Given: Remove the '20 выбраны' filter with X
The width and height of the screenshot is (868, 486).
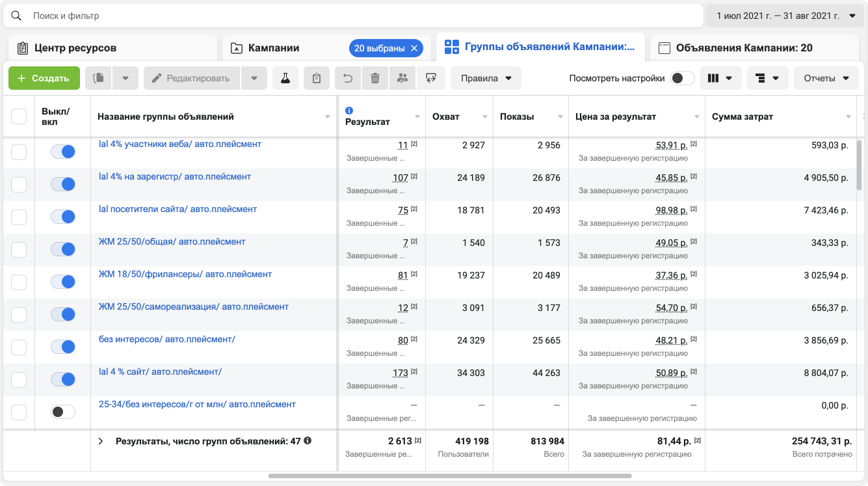Looking at the screenshot, I should click(x=414, y=48).
